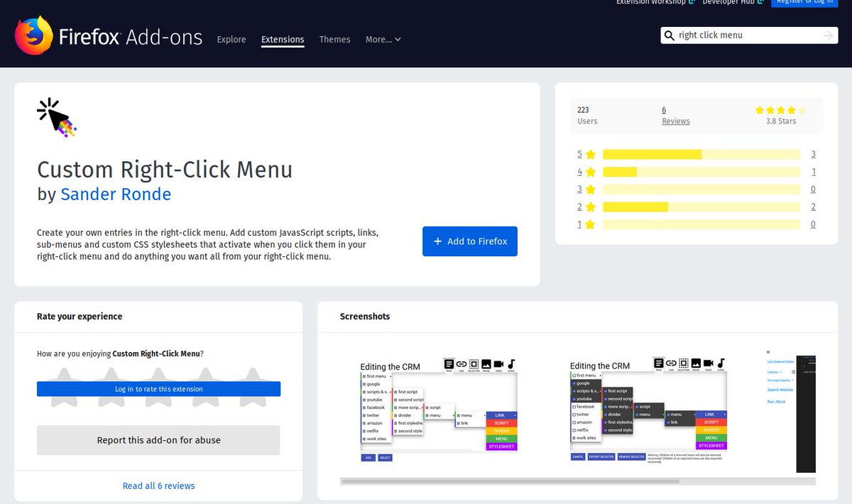
Task: Open the Developer Hub link
Action: coord(733,3)
